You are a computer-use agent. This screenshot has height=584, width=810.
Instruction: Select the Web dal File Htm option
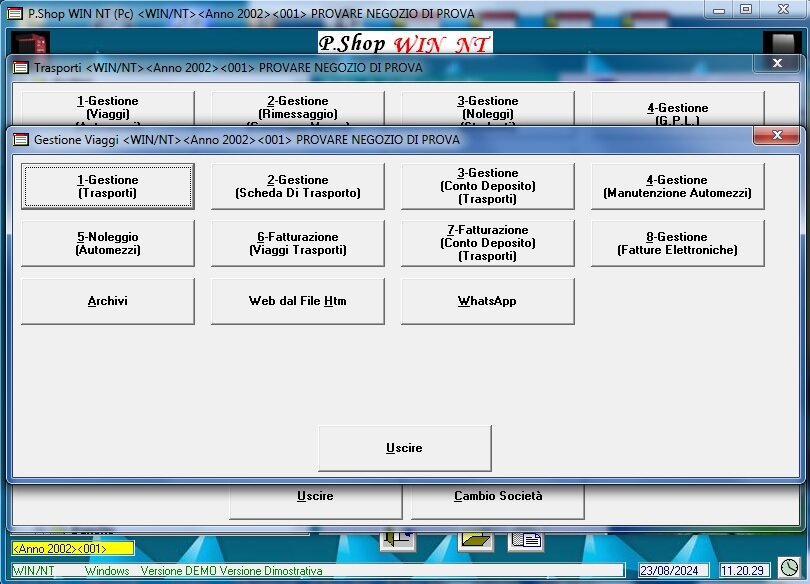click(x=297, y=301)
